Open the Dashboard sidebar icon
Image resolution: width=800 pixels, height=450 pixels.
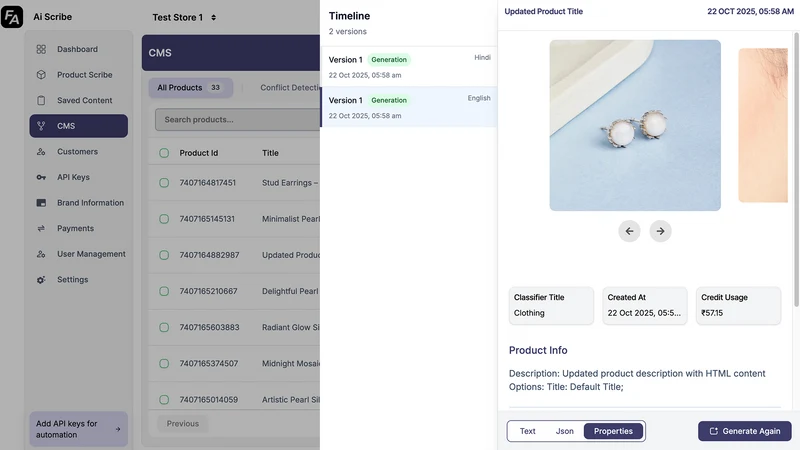pos(41,49)
